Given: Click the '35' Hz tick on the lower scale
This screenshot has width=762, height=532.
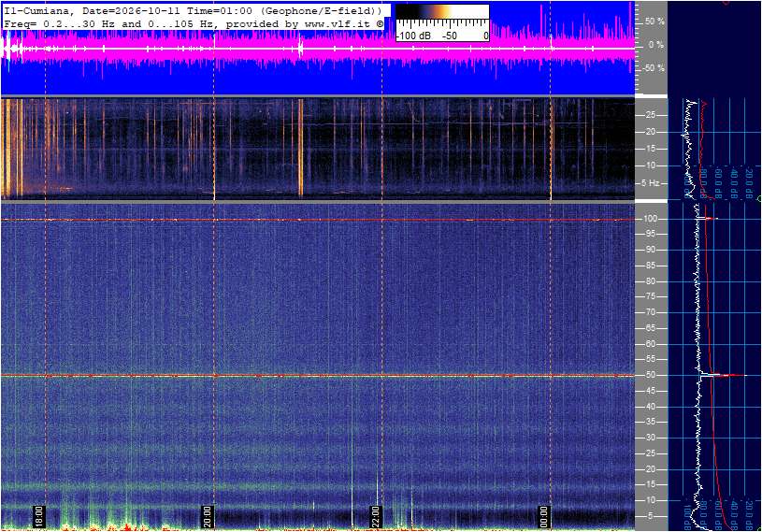Looking at the screenshot, I should pyautogui.click(x=650, y=423).
